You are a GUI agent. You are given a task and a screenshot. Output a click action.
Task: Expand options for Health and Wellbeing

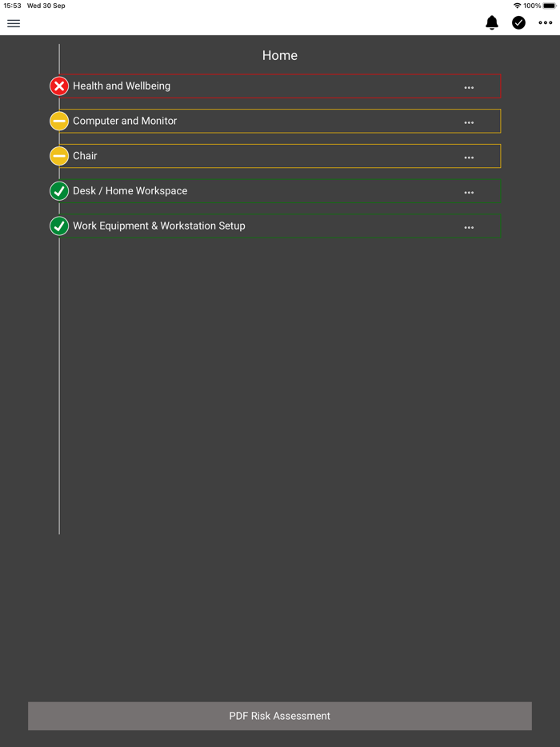pyautogui.click(x=469, y=88)
